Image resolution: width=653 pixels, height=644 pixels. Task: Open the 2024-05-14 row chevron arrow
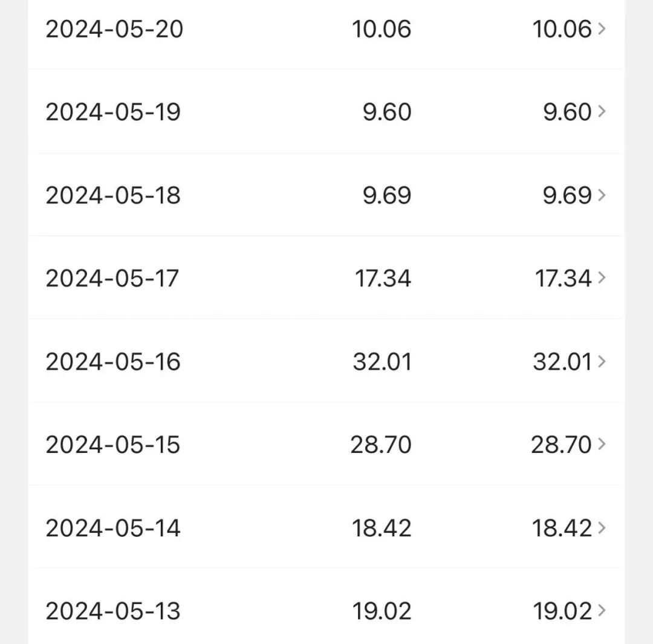[x=602, y=527]
